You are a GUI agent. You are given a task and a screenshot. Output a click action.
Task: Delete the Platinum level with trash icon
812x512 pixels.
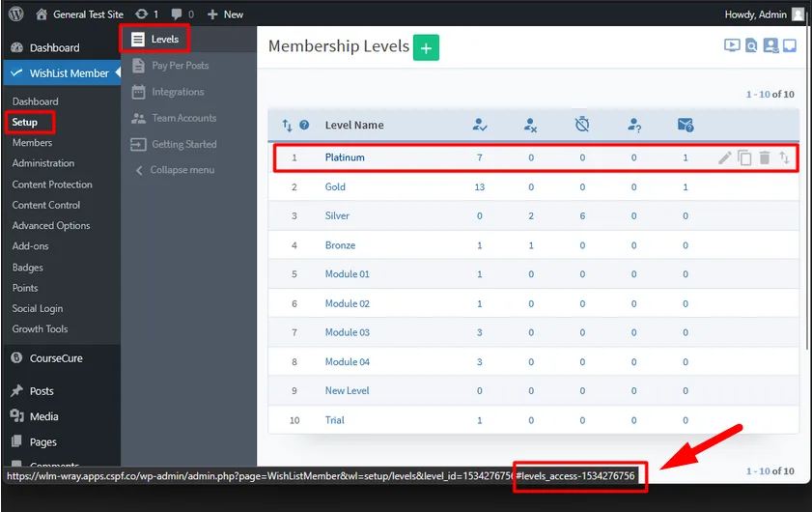[x=765, y=157]
